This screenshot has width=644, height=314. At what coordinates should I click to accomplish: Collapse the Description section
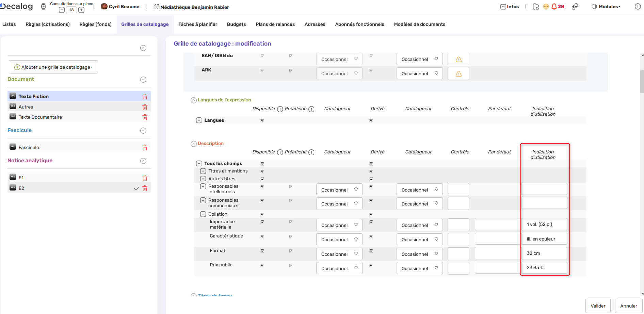pyautogui.click(x=193, y=143)
